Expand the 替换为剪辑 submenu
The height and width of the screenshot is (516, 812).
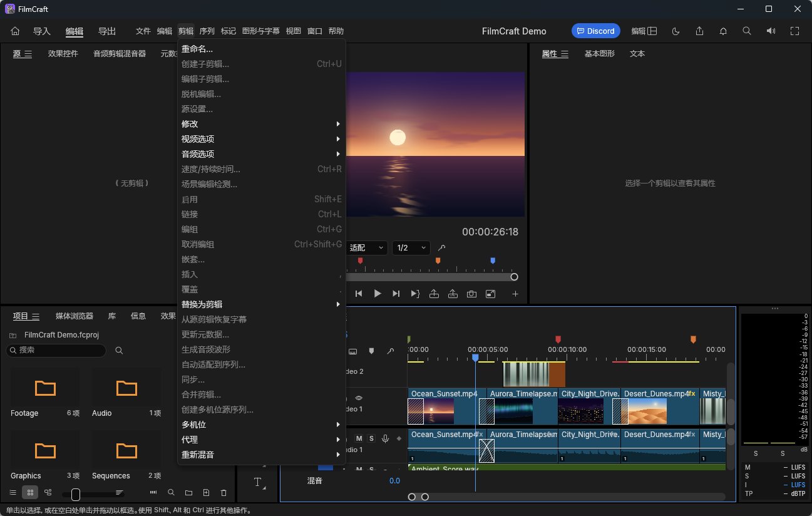(261, 304)
